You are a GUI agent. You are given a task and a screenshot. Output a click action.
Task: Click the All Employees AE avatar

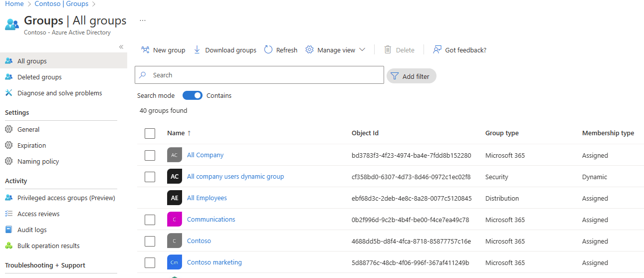coord(174,198)
